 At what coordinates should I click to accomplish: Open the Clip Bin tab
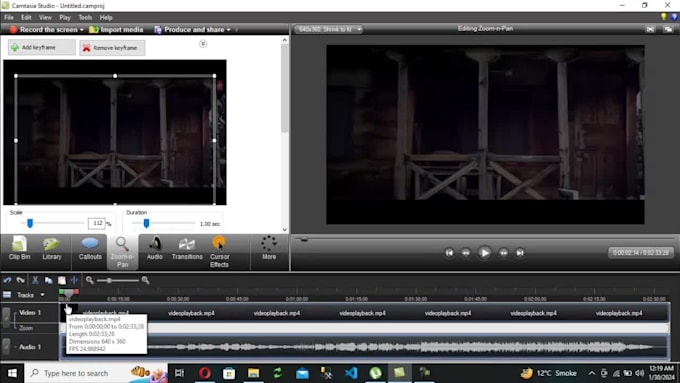(20, 249)
